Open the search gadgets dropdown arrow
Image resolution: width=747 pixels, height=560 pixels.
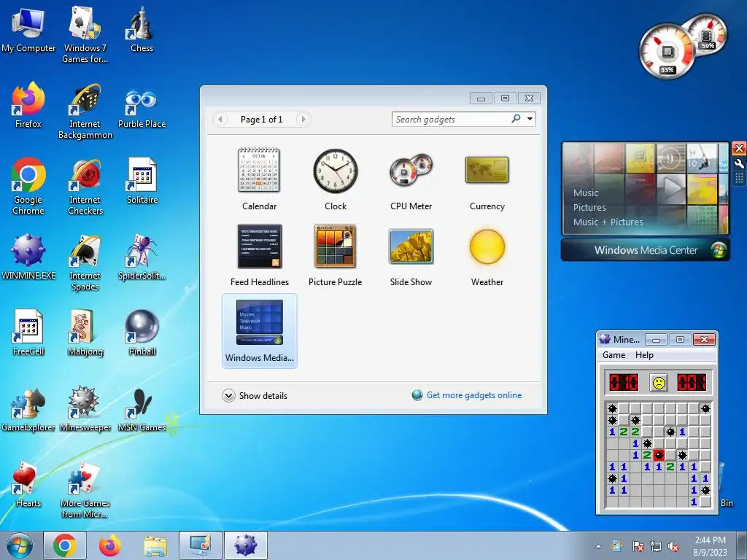click(x=530, y=119)
